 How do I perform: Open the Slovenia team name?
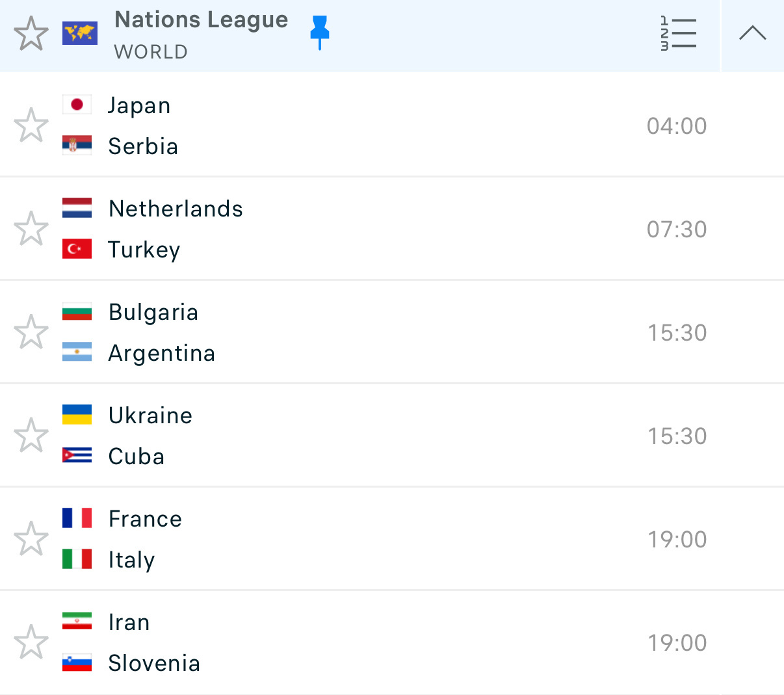pyautogui.click(x=154, y=663)
